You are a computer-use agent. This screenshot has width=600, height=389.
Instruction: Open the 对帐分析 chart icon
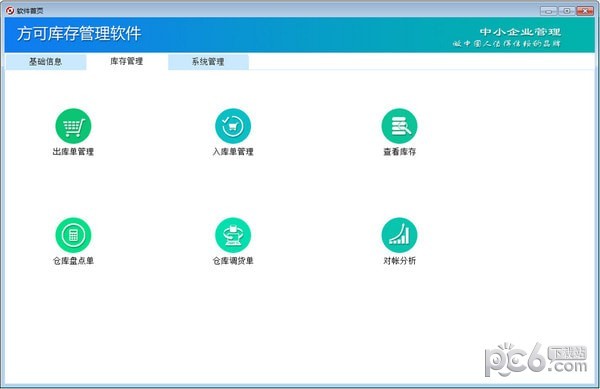(399, 235)
